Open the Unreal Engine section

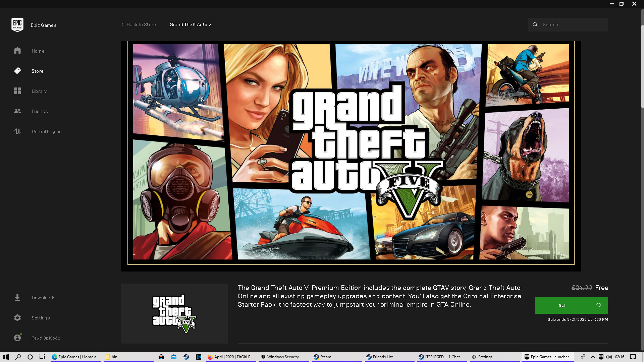pos(46,131)
